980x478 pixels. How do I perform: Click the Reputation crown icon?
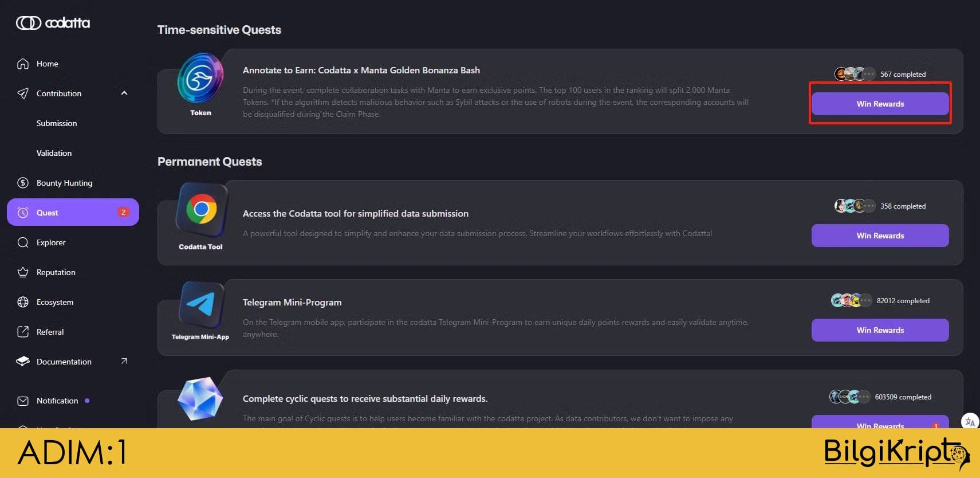click(x=23, y=272)
